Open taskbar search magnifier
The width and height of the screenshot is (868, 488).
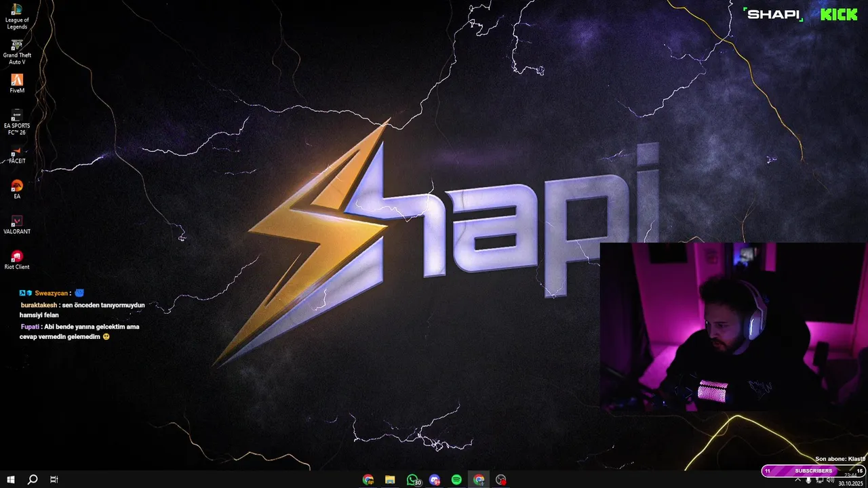coord(32,480)
